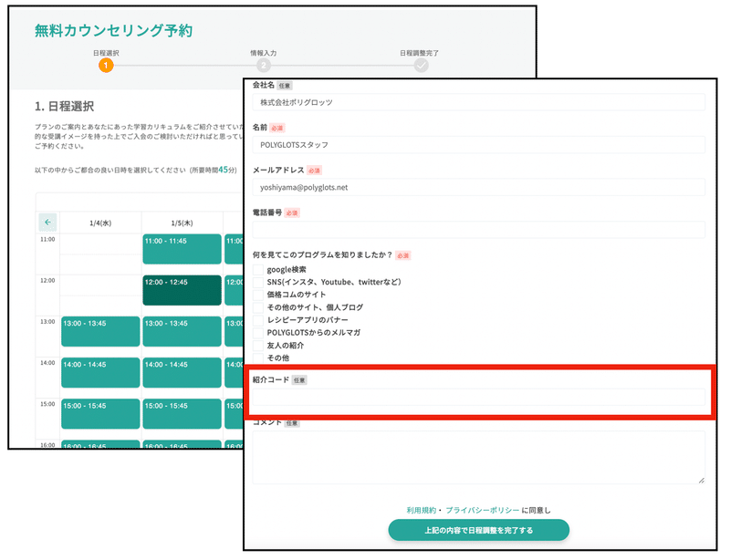The image size is (730, 560).
Task: Click the 名前 input field
Action: (478, 145)
